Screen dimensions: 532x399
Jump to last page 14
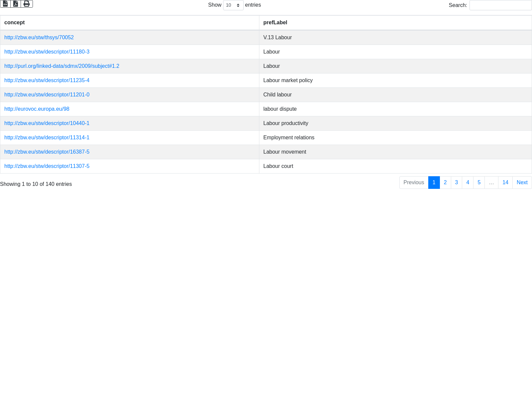coord(505,183)
